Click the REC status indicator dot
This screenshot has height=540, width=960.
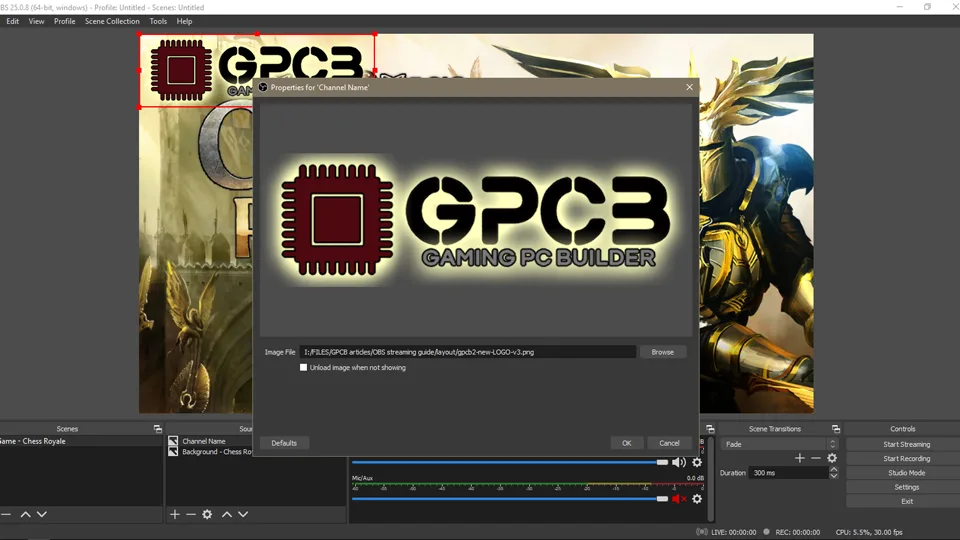click(x=766, y=532)
